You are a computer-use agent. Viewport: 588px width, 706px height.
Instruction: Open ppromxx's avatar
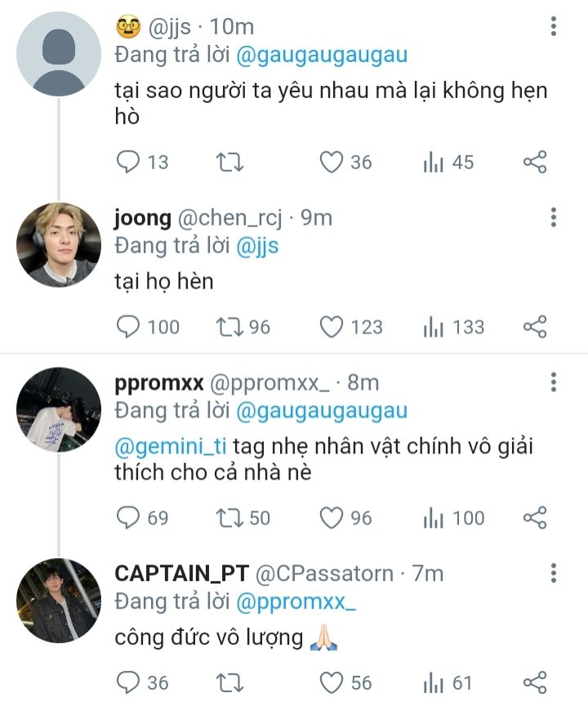58,409
